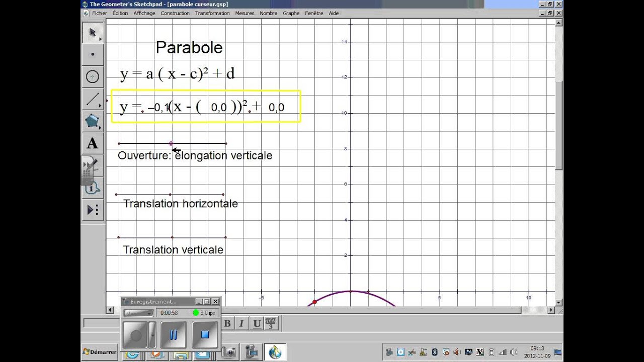The width and height of the screenshot is (644, 362).
Task: Click the general formula y = a(x - c)² + d
Action: [x=177, y=74]
